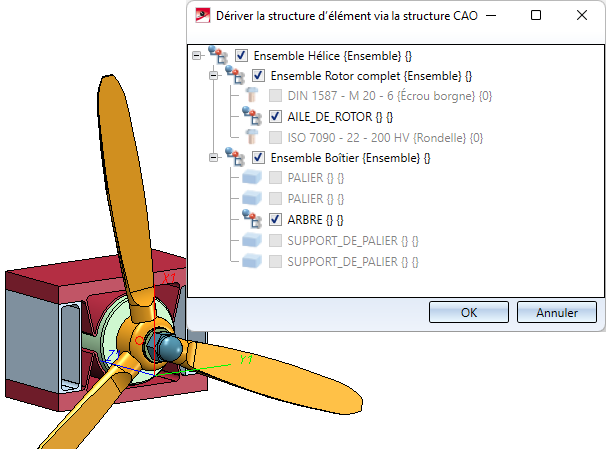Click the part icon next to ARBRE
This screenshot has height=449, width=606.
[x=252, y=219]
